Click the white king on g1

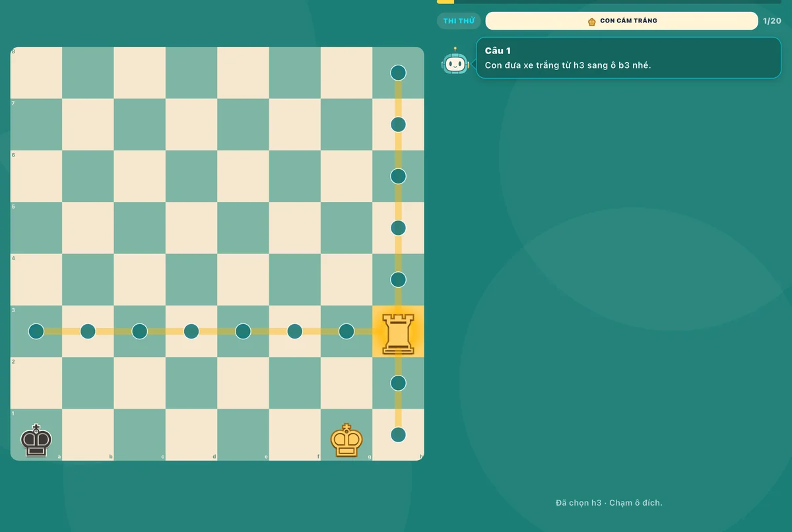point(346,440)
